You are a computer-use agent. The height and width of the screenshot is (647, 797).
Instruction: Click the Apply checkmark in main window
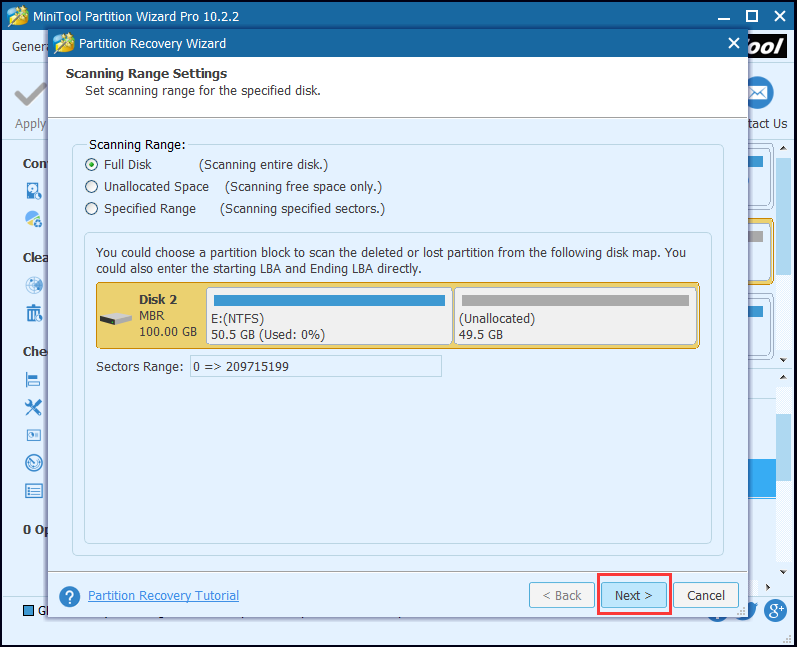point(30,95)
